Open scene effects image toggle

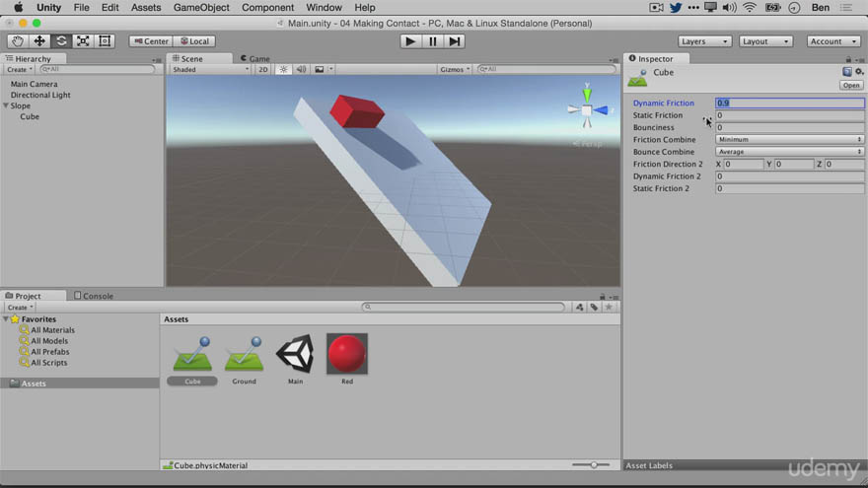[320, 69]
